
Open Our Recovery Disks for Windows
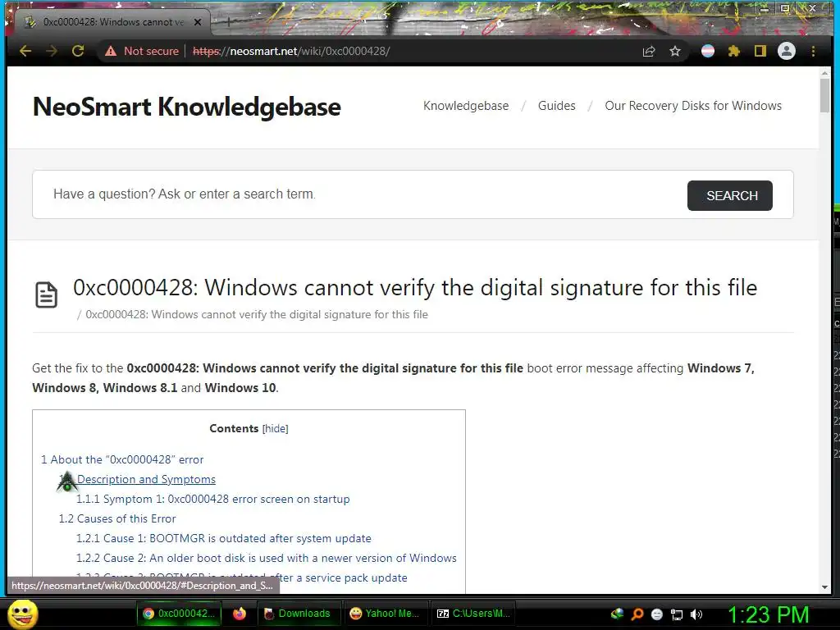pyautogui.click(x=692, y=106)
